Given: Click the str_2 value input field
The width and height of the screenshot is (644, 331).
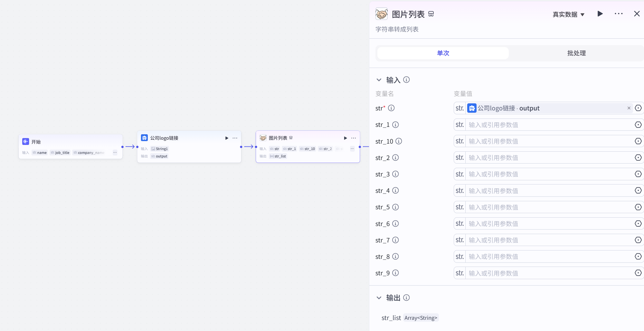Looking at the screenshot, I should point(549,157).
